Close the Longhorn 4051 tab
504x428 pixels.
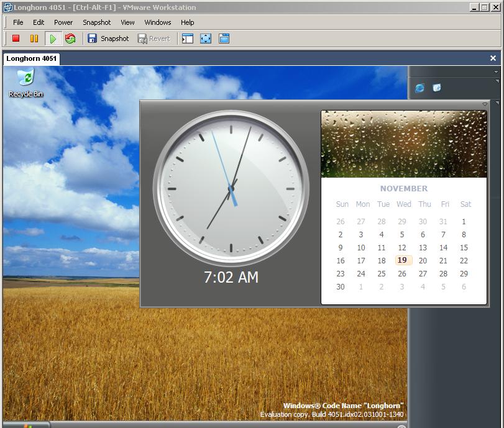pos(493,58)
